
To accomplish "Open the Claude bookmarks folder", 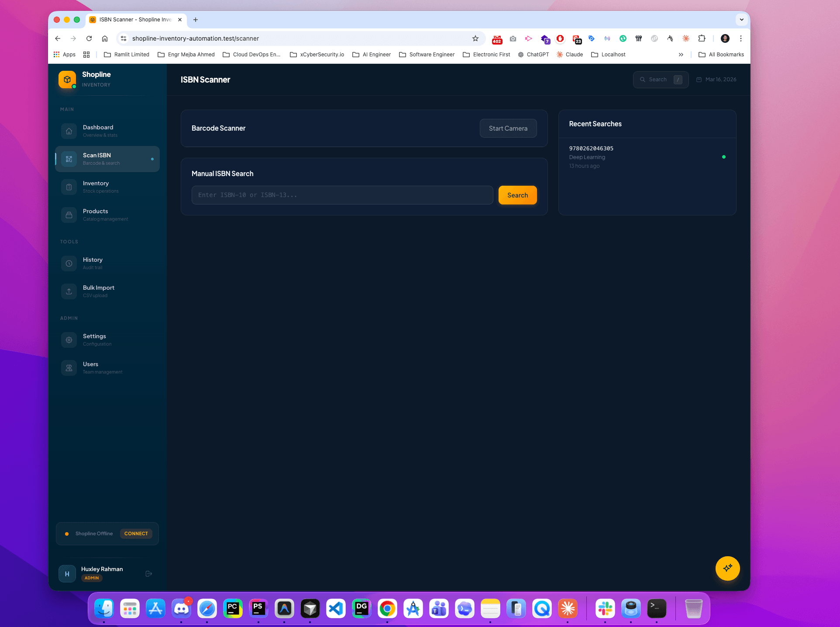I will [x=569, y=54].
